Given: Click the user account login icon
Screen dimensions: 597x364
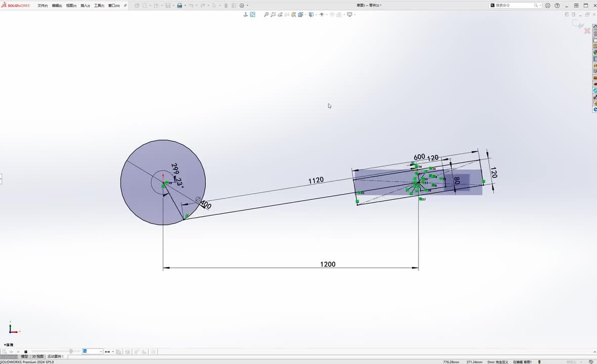Looking at the screenshot, I should pyautogui.click(x=547, y=6).
